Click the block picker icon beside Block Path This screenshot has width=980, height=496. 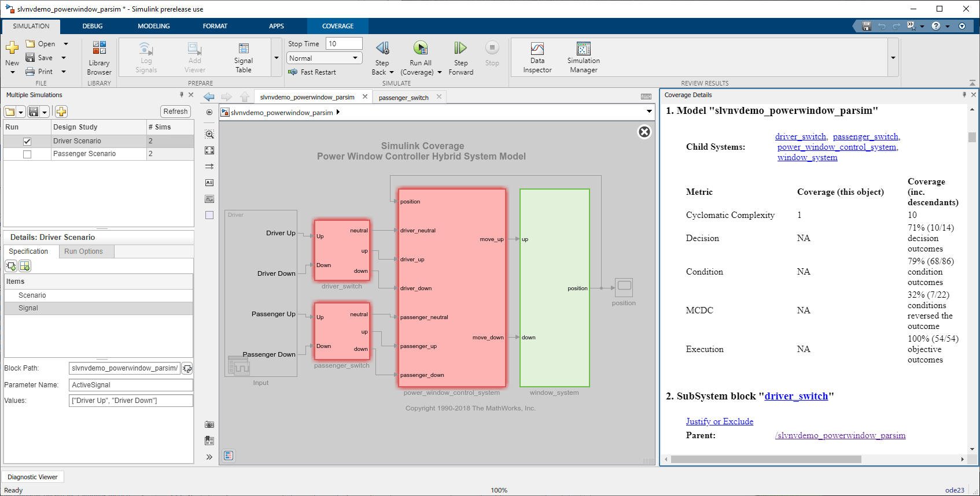(x=187, y=368)
